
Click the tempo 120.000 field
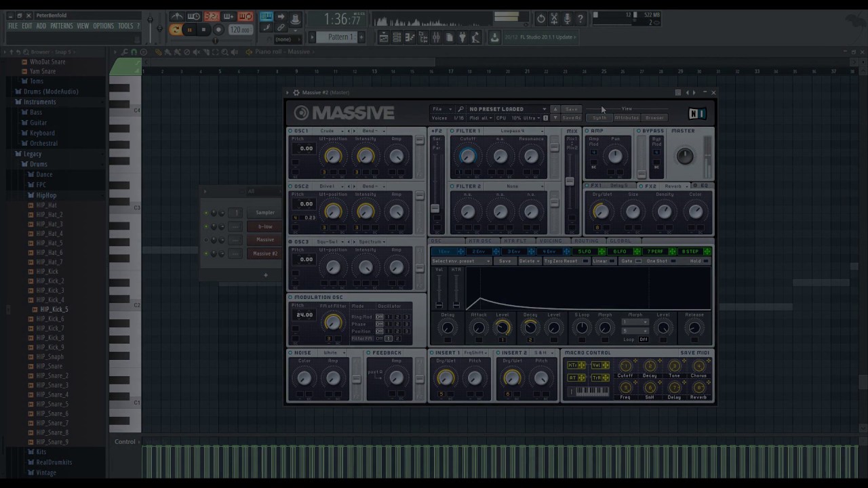239,30
